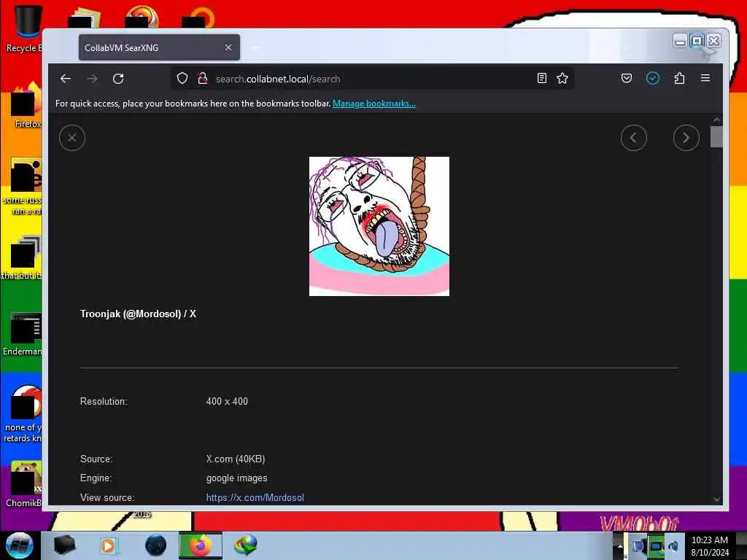Screen dimensions: 747x560
Task: Click the 'View source:' label
Action: (107, 497)
